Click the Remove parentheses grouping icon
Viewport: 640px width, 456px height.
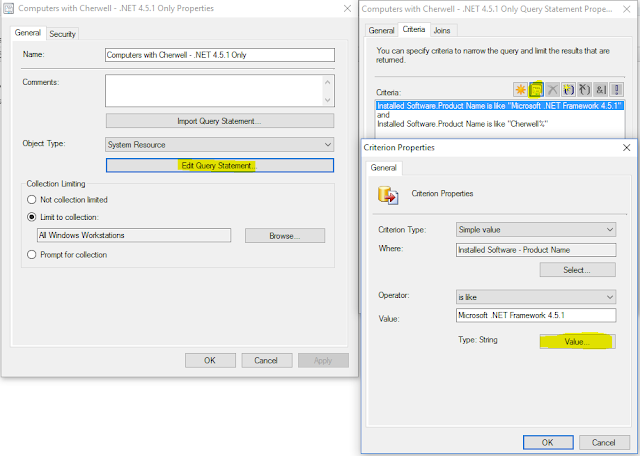click(584, 89)
